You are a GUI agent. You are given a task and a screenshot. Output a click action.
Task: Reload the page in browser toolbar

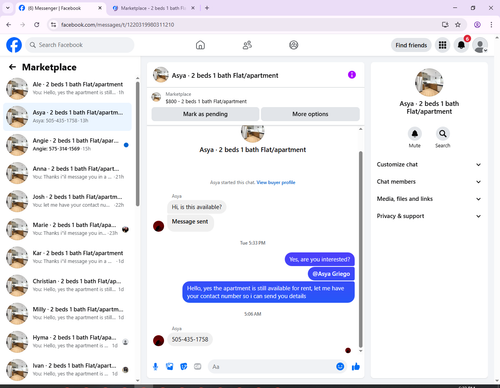[37, 25]
